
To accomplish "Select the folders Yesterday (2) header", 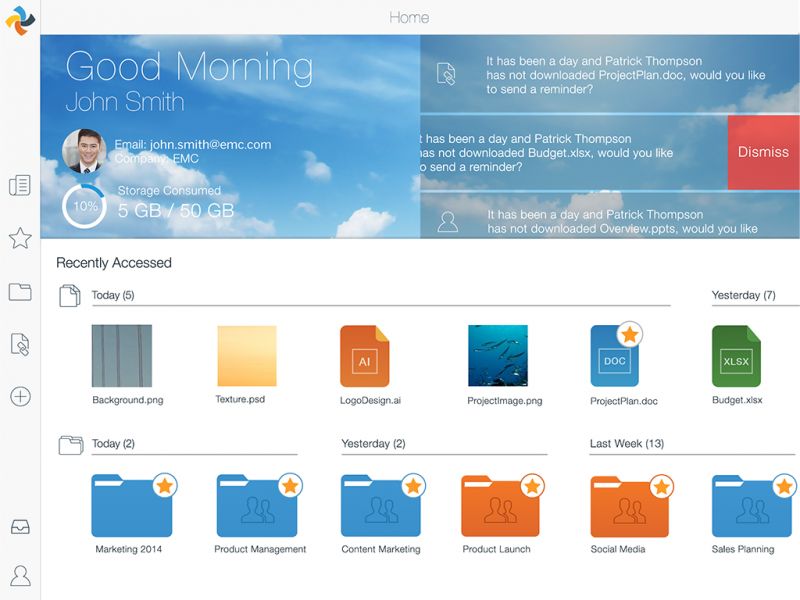I will pyautogui.click(x=373, y=443).
